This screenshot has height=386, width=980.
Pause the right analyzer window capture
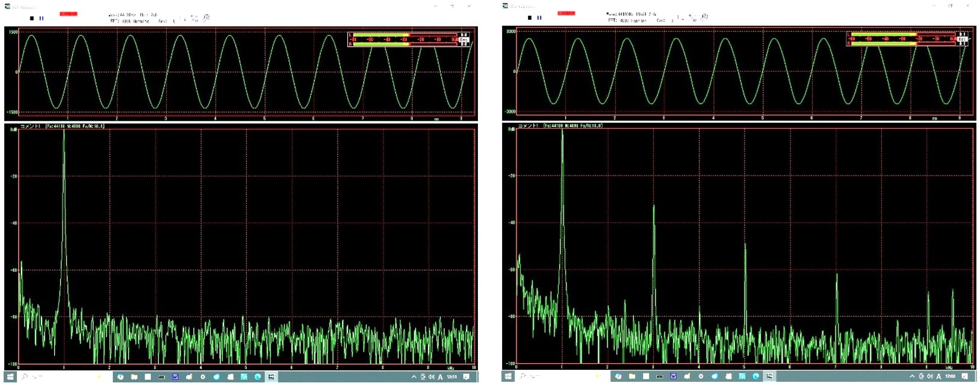point(539,18)
